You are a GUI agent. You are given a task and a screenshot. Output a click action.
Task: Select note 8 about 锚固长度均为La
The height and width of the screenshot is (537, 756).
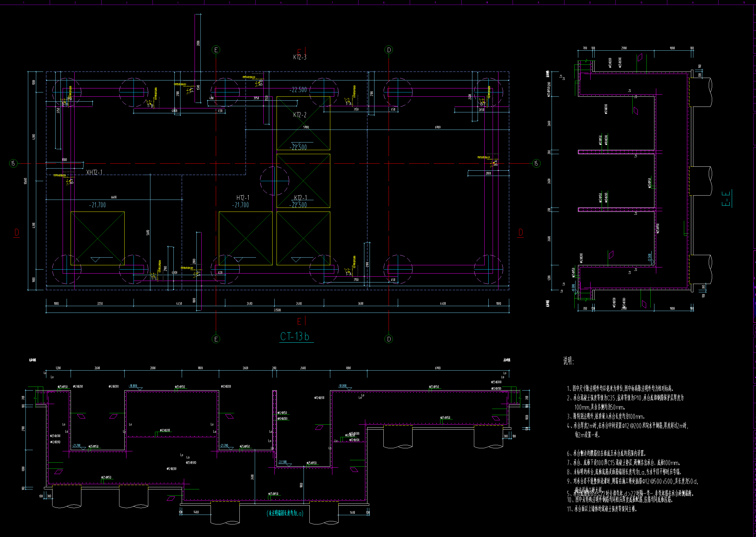point(624,472)
